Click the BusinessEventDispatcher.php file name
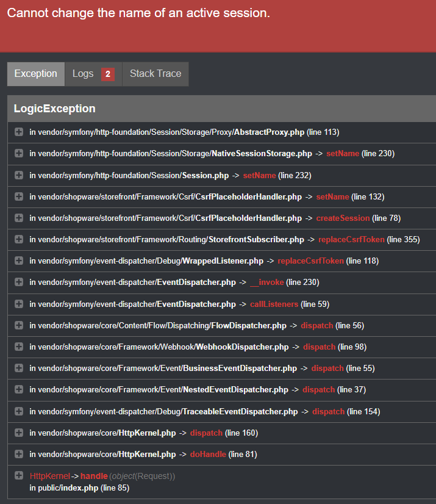 click(240, 369)
